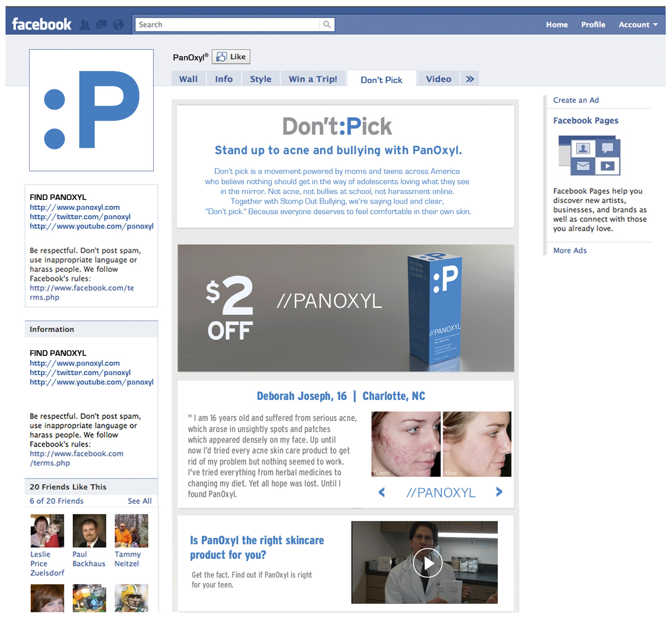Click the PanOxyl page name

coord(190,57)
